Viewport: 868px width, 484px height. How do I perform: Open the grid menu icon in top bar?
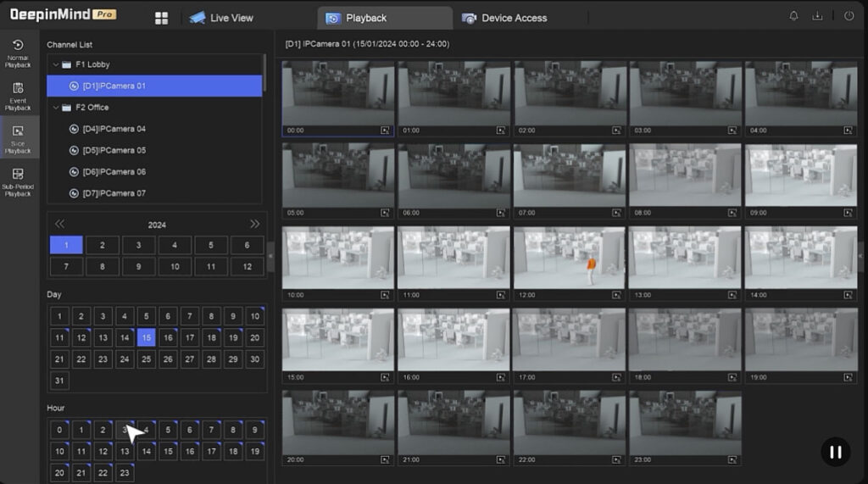161,18
